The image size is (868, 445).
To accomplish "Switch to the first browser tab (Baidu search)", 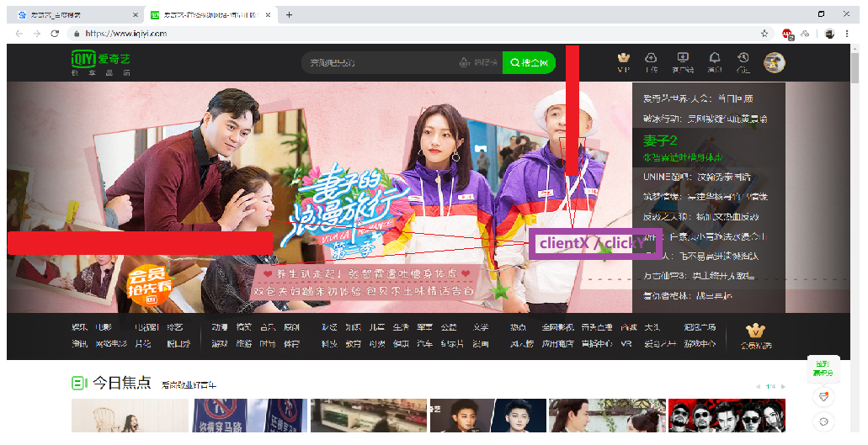I will 77,15.
